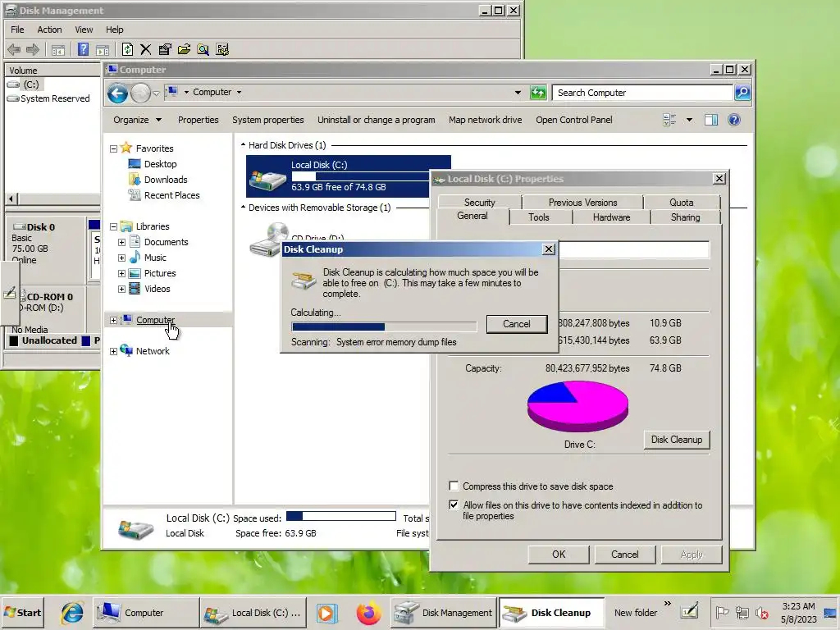Open the Action menu in Disk Management

pyautogui.click(x=49, y=30)
